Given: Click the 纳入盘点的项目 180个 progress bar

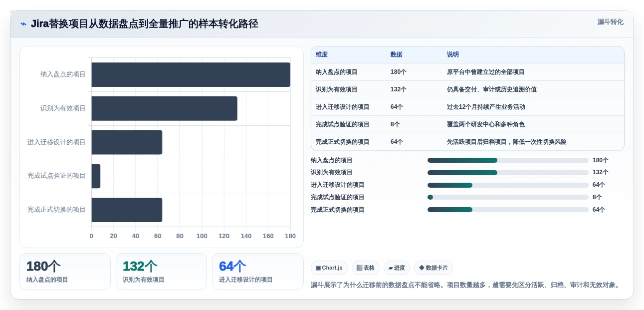Looking at the screenshot, I should click(x=508, y=160).
